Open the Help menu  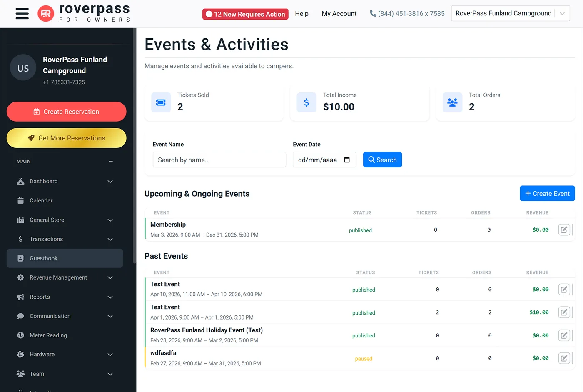[301, 14]
